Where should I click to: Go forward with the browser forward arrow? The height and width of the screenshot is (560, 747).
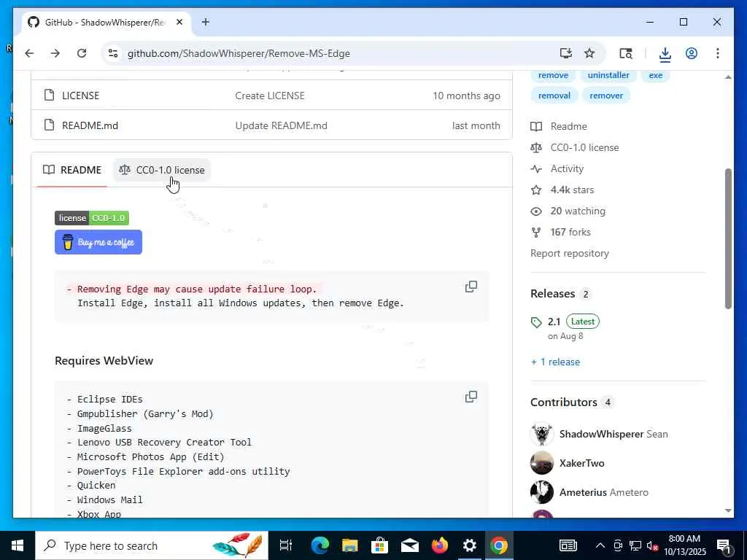pyautogui.click(x=55, y=53)
